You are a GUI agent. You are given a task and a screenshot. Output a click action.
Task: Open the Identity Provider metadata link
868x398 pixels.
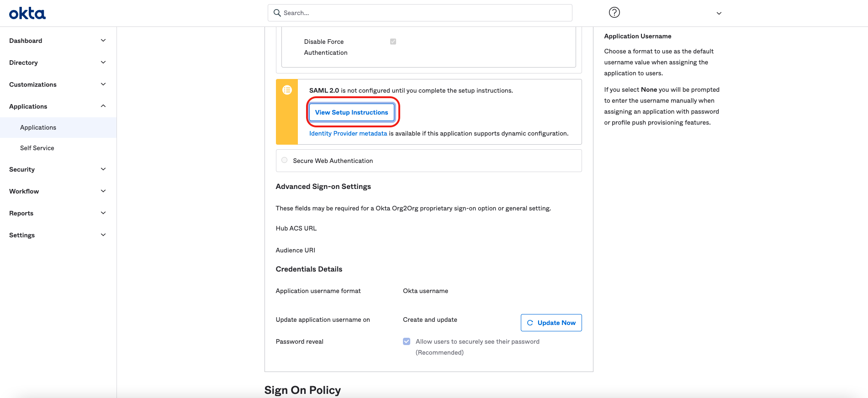(x=348, y=133)
